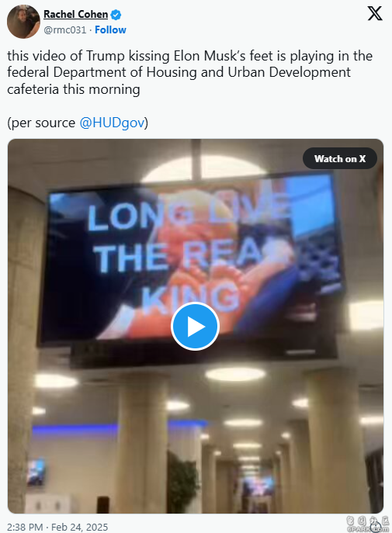Screen dimensions: 392x533
Task: Open the @rmc031 handle
Action: point(65,30)
